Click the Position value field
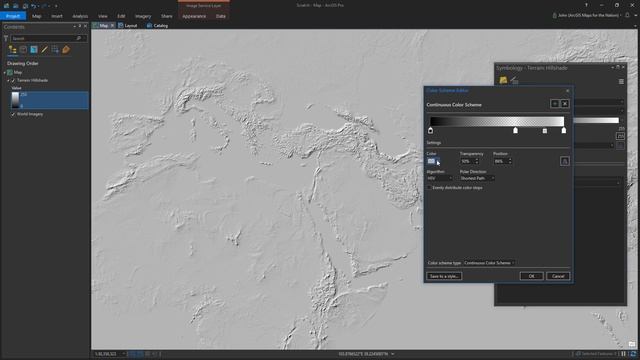Image resolution: width=640 pixels, height=360 pixels. tap(500, 161)
